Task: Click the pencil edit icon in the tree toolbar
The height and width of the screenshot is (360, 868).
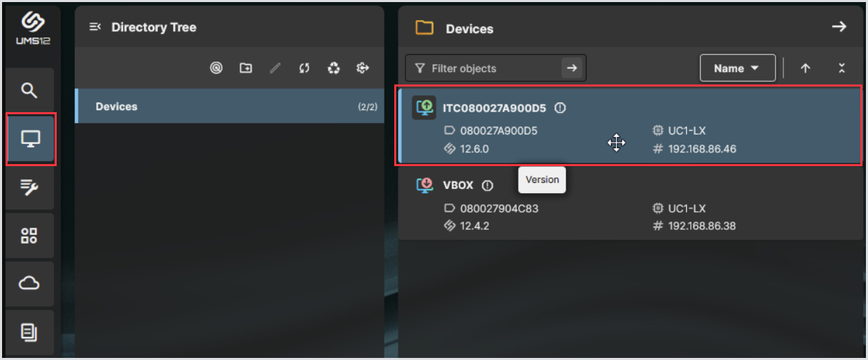Action: (275, 68)
